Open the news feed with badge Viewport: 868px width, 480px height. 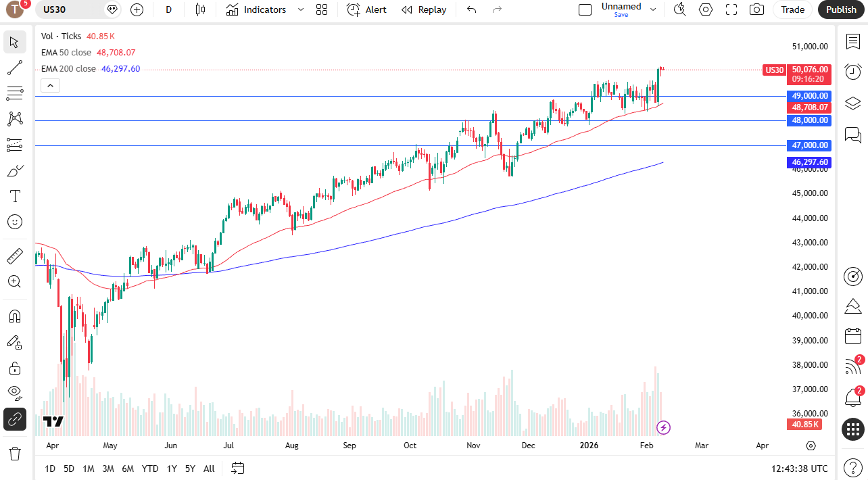[853, 366]
